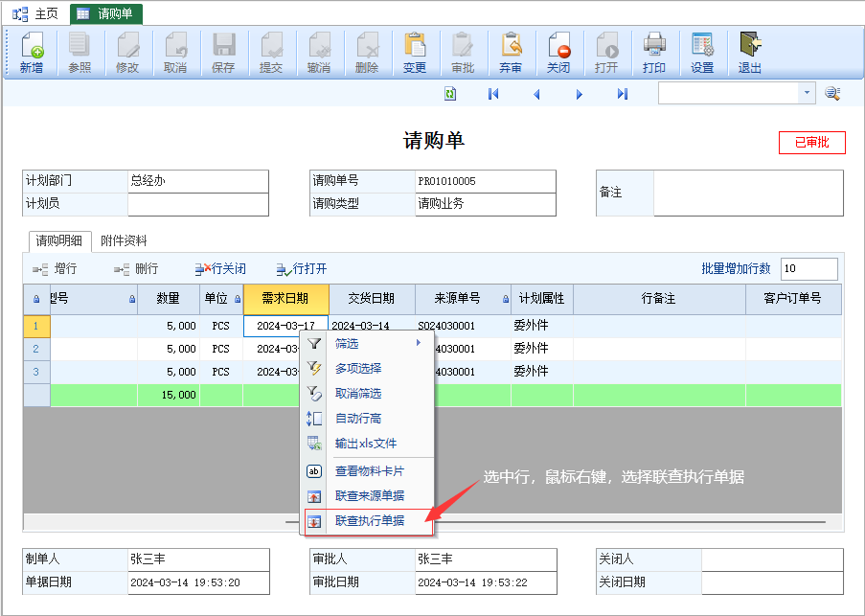865x616 pixels.
Task: Jump to the last record with navigation arrow
Action: pyautogui.click(x=623, y=94)
